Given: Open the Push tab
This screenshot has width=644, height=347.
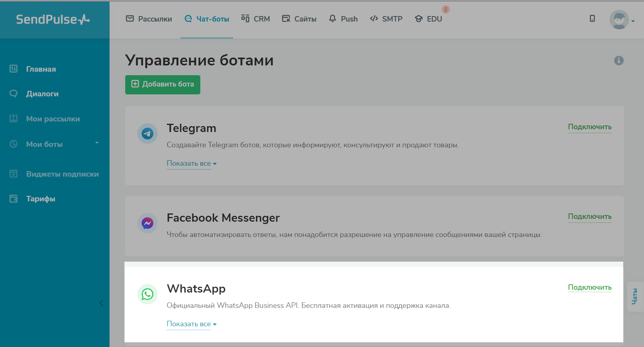Looking at the screenshot, I should (x=343, y=19).
